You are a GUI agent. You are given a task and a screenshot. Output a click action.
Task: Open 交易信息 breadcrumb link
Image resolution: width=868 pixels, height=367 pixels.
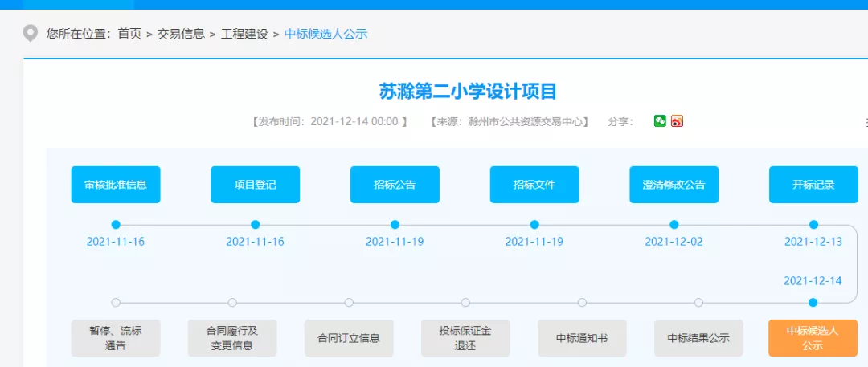tap(182, 34)
